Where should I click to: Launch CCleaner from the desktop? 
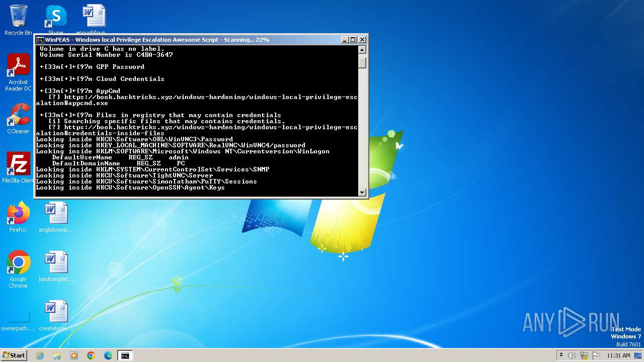(x=18, y=119)
